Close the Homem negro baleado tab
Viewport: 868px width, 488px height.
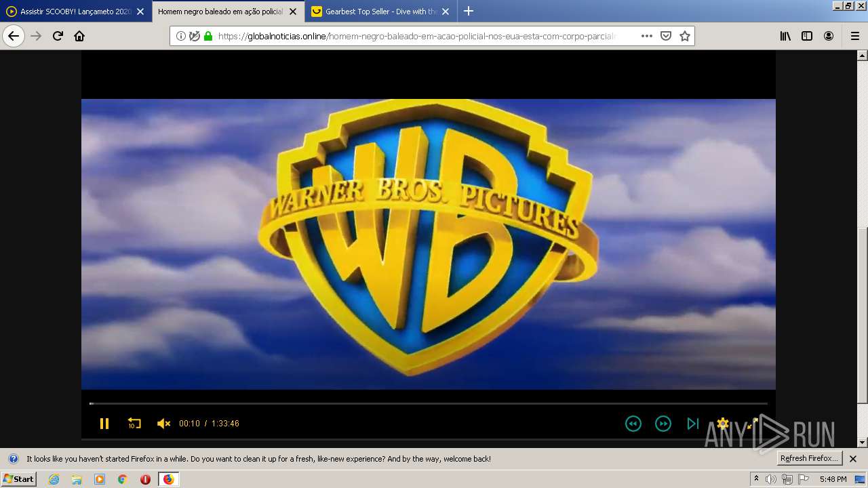point(293,12)
